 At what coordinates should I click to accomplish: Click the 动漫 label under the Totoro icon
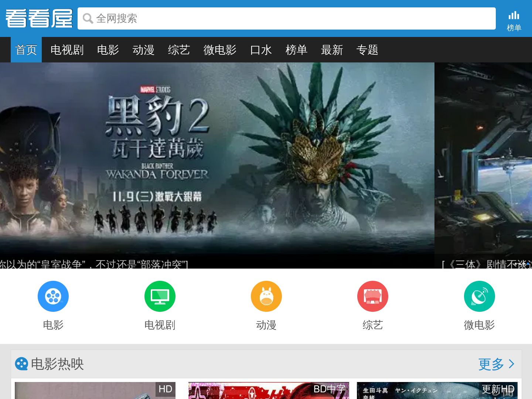266,325
